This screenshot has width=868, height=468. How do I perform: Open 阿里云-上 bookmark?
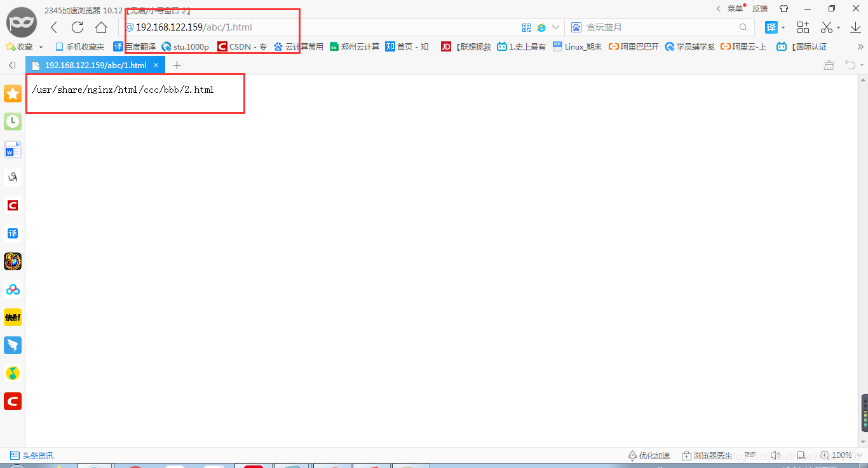tap(743, 46)
